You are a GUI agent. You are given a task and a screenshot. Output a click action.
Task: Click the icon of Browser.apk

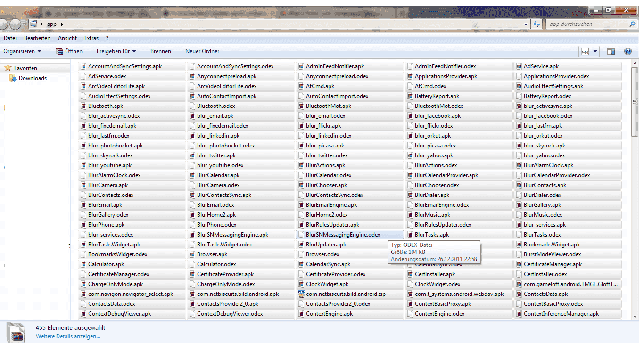(x=192, y=254)
